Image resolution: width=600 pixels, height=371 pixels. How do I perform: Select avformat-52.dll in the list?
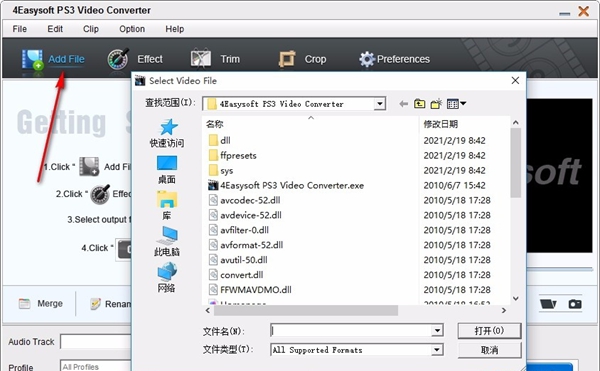click(x=246, y=245)
